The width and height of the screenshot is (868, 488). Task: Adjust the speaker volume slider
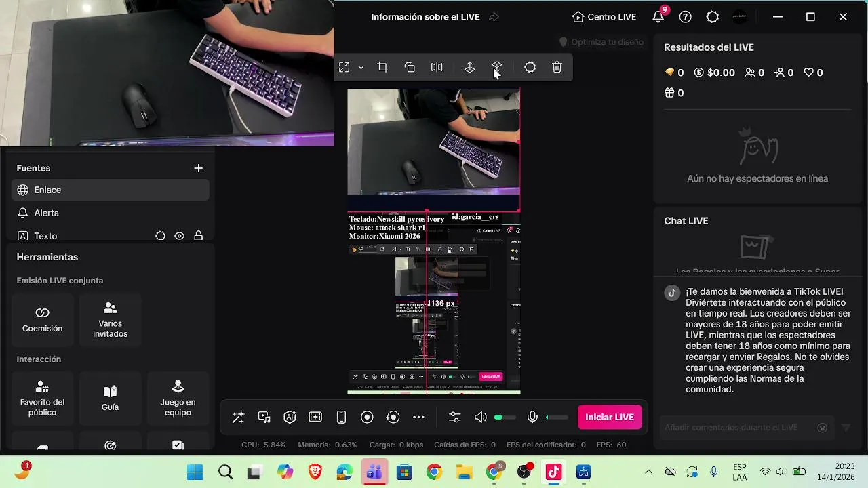[505, 418]
